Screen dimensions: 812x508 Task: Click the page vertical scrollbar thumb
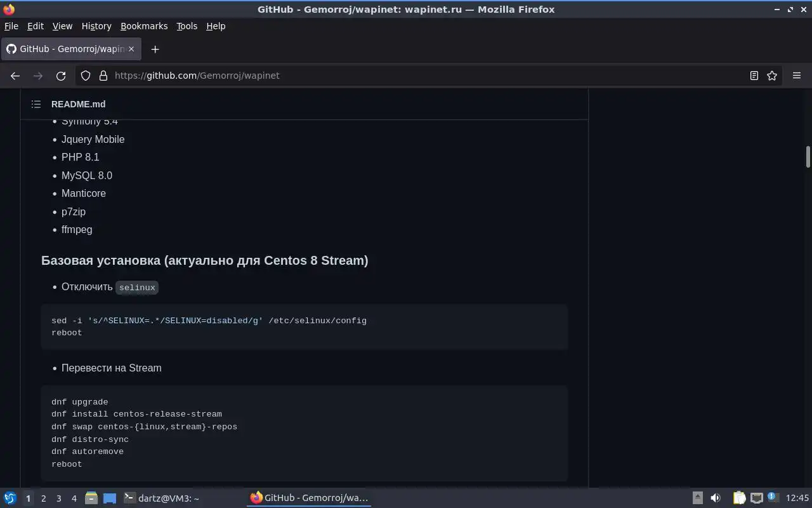[808, 157]
